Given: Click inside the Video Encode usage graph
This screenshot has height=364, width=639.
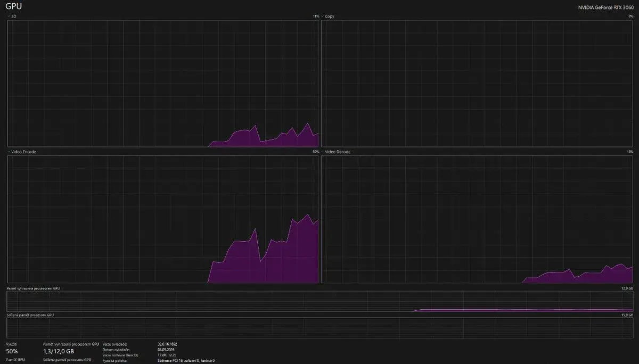Looking at the screenshot, I should pos(163,219).
